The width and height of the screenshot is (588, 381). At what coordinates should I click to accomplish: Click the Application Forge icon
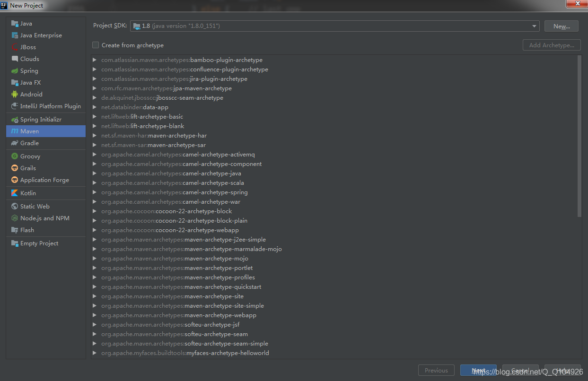(x=15, y=180)
